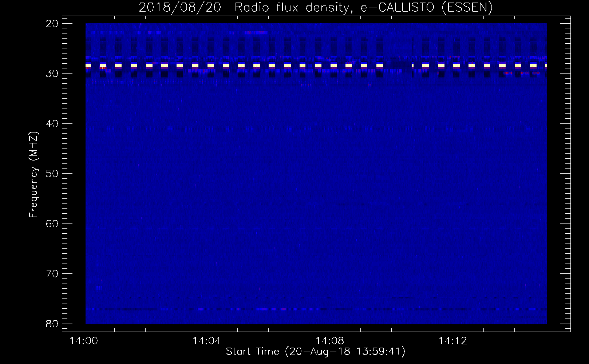The image size is (589, 364).
Task: Click the date 2018/08/20 in the title
Action: coord(180,7)
